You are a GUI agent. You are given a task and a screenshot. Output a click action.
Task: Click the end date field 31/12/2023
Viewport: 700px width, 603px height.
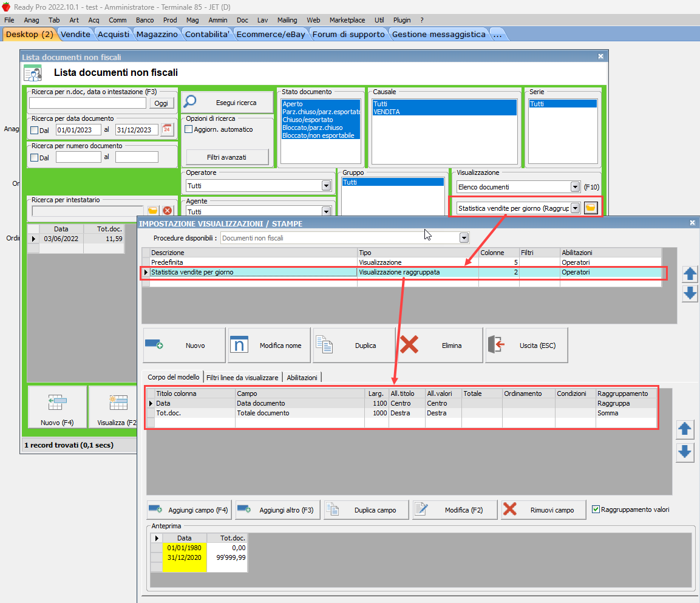pos(137,130)
